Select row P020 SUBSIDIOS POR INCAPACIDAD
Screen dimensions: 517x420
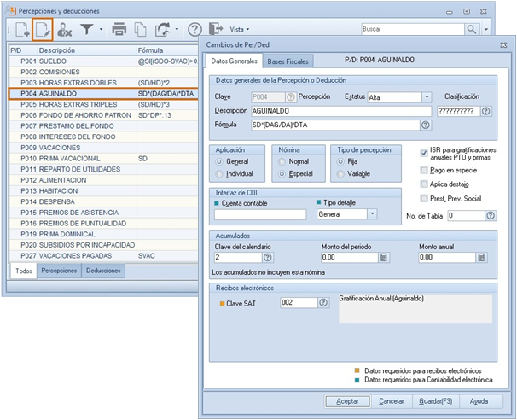point(103,245)
